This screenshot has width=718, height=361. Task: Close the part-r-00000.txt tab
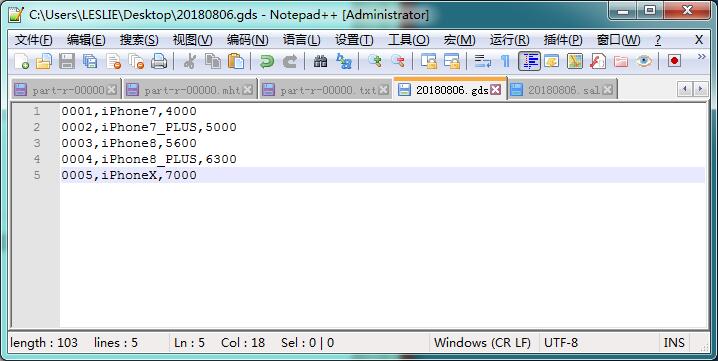[x=384, y=90]
